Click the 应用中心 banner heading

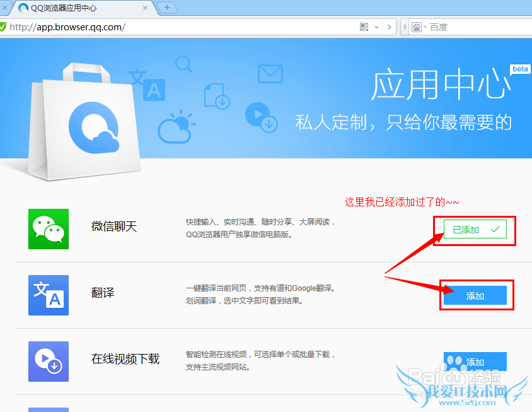tap(441, 84)
